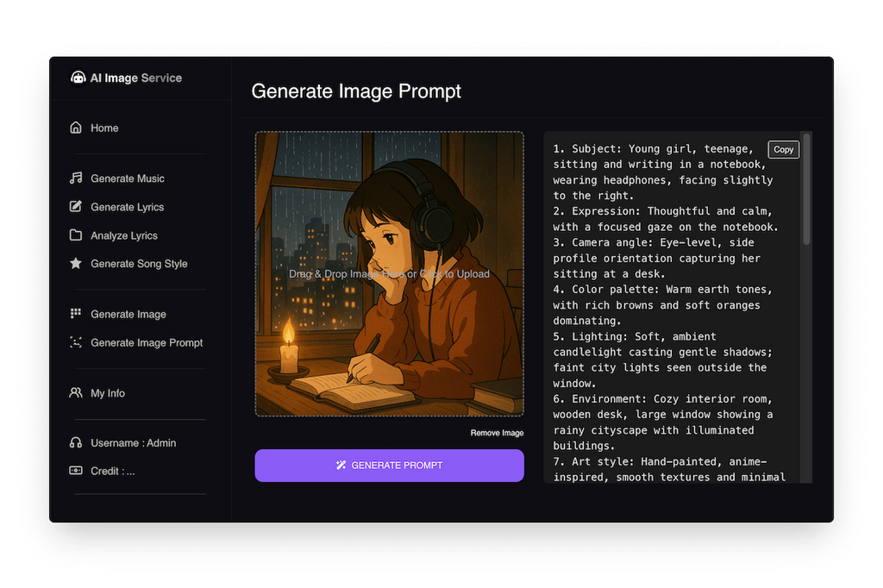Image resolution: width=883 pixels, height=588 pixels.
Task: Click the prompt output scrollbar
Action: 806,189
